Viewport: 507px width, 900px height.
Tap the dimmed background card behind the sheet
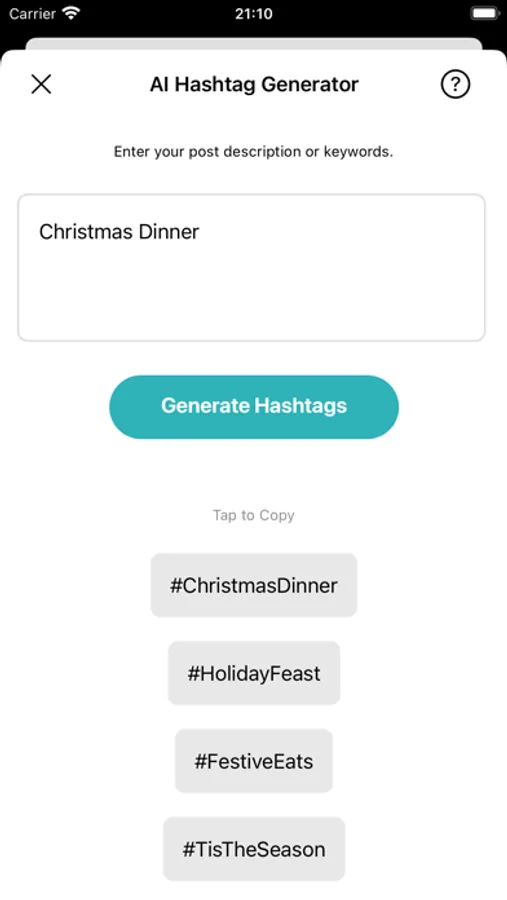254,44
